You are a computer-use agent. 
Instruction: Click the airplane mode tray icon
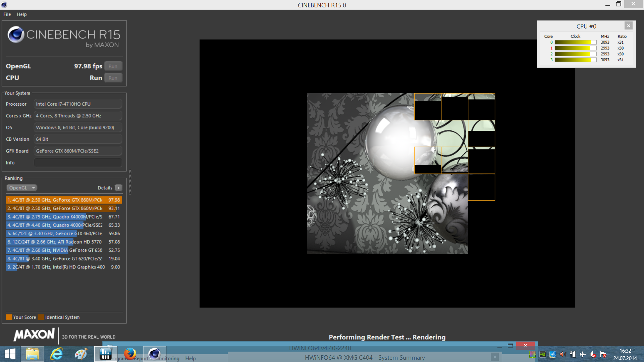click(583, 354)
